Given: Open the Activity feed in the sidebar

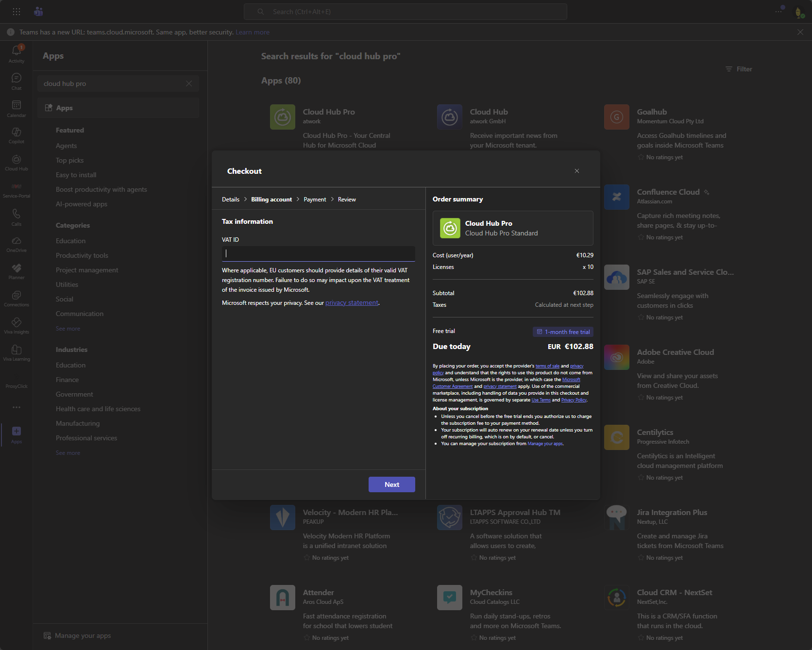Looking at the screenshot, I should (x=17, y=53).
